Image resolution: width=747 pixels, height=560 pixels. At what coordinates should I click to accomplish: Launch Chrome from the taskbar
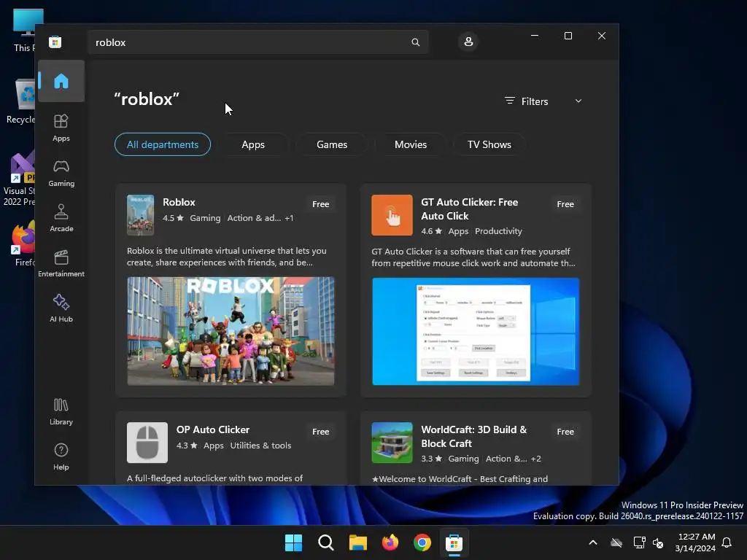(x=422, y=542)
